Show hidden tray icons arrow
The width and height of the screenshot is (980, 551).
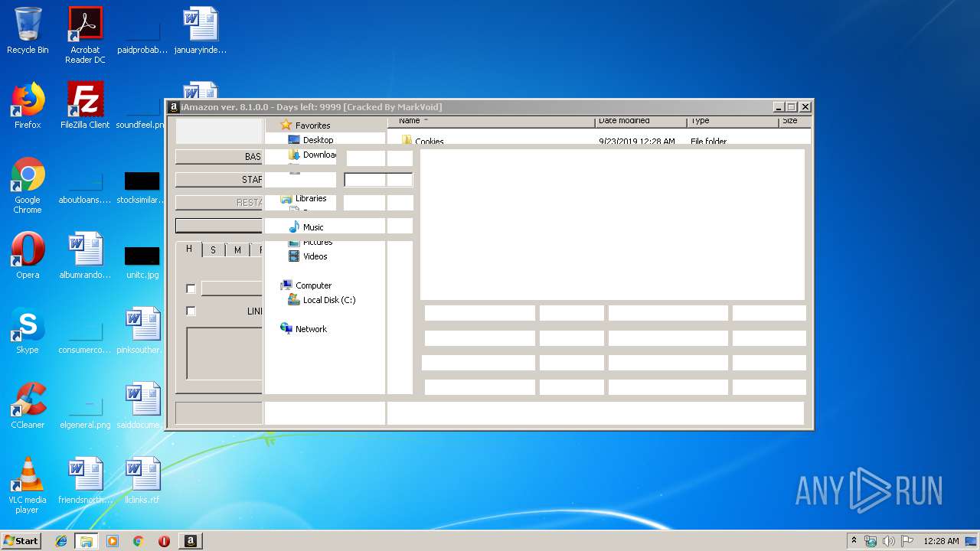pos(854,541)
